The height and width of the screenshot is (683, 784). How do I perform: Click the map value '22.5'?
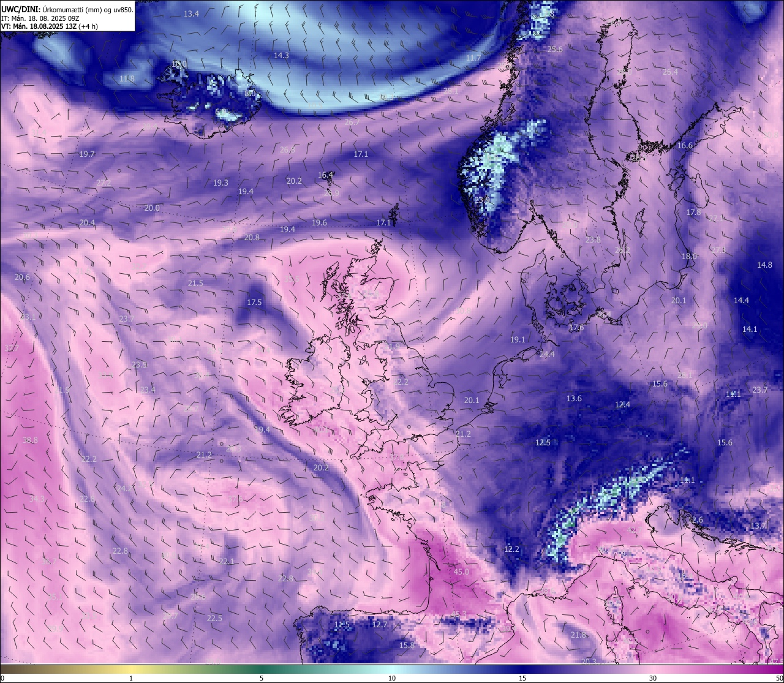[x=214, y=618]
